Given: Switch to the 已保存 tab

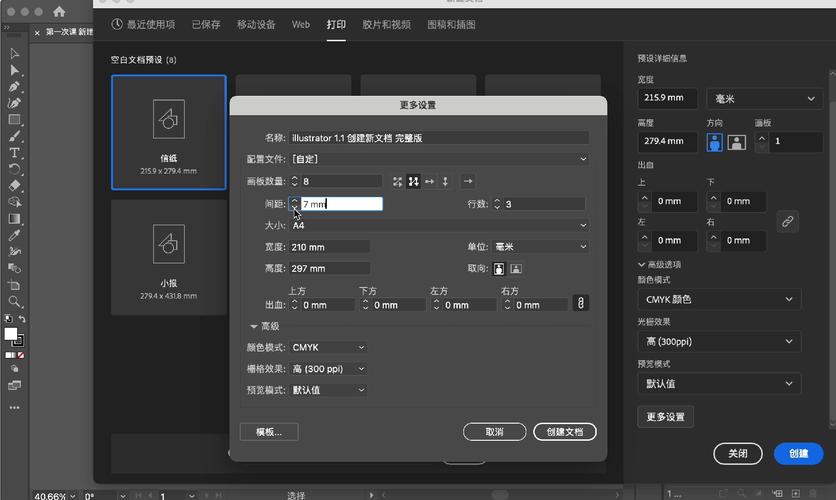Looking at the screenshot, I should coord(206,25).
